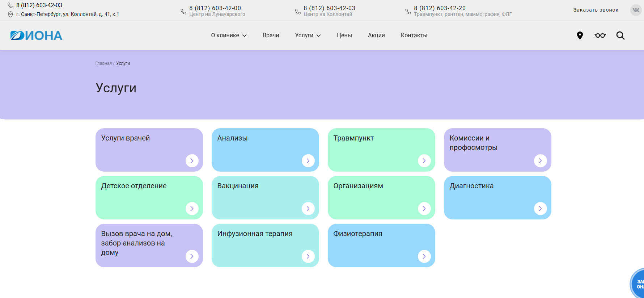Open the Детское отделение card title

[134, 186]
